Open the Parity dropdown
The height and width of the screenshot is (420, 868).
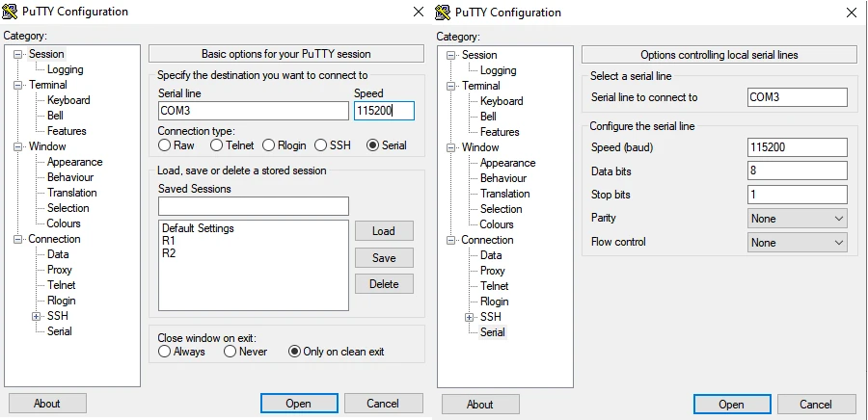[x=798, y=219]
